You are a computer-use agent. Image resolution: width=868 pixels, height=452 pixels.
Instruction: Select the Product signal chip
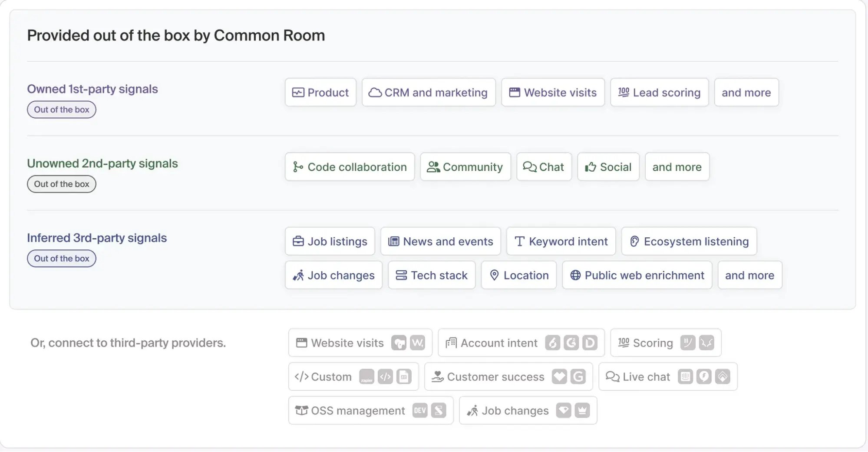(320, 93)
